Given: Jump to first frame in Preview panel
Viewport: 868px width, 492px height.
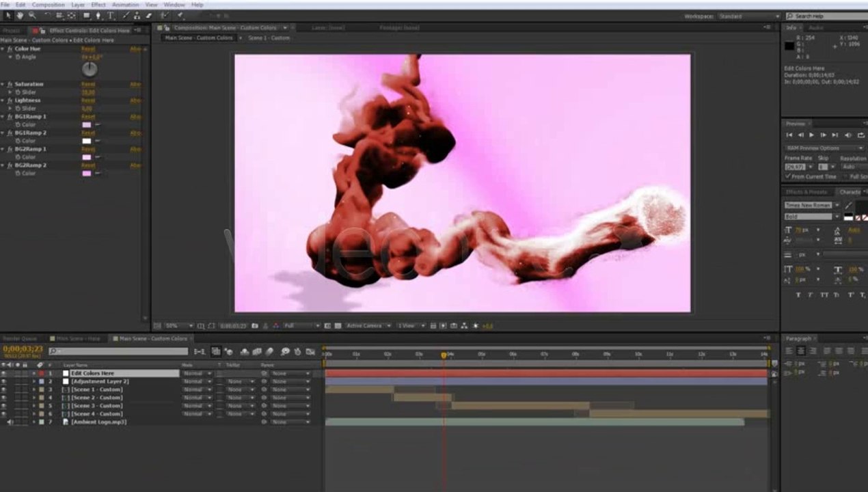Looking at the screenshot, I should 789,135.
